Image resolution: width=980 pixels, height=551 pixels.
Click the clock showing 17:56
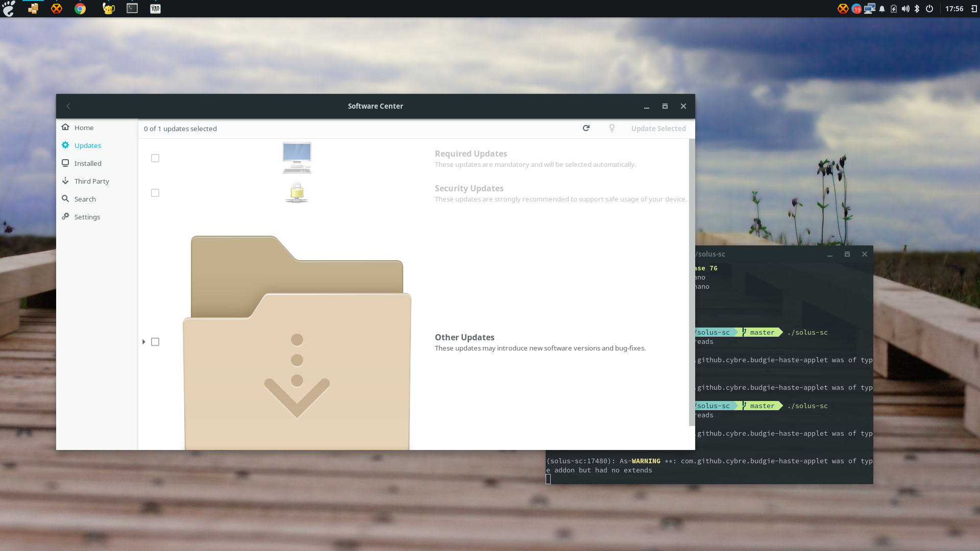click(x=954, y=9)
